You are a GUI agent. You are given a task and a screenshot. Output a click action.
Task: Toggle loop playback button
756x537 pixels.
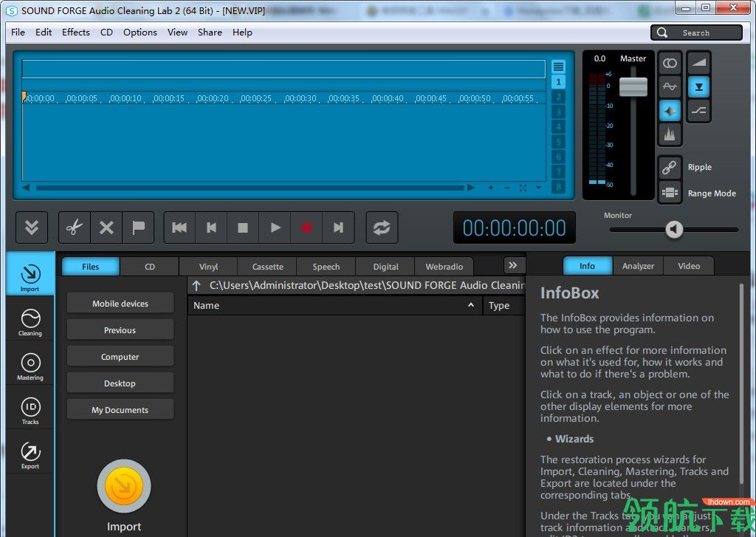(382, 228)
